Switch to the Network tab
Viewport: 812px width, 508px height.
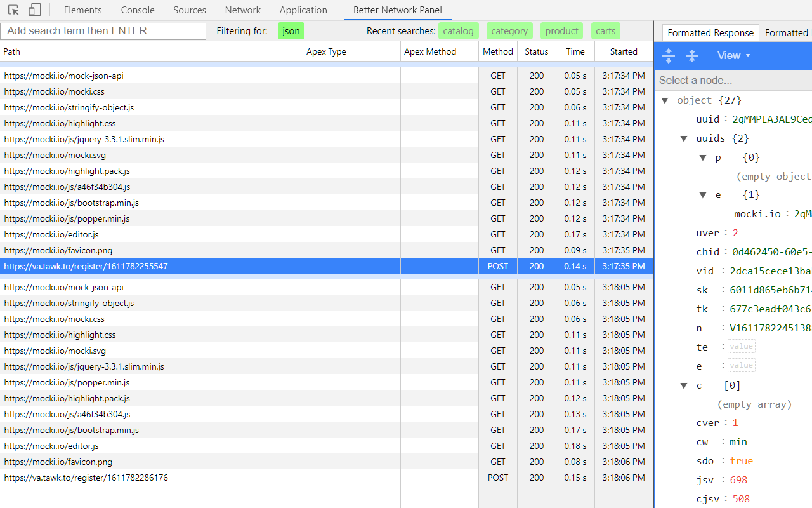coord(243,10)
